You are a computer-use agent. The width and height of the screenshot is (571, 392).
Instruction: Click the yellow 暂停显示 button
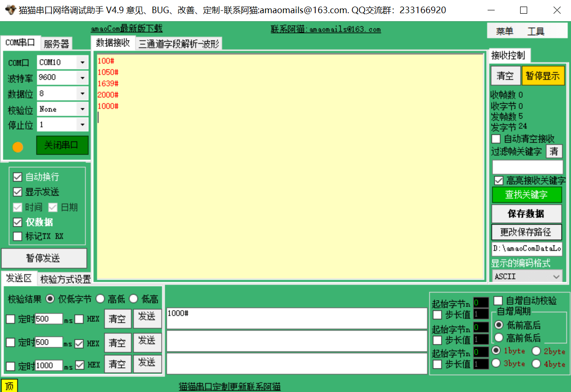point(543,76)
